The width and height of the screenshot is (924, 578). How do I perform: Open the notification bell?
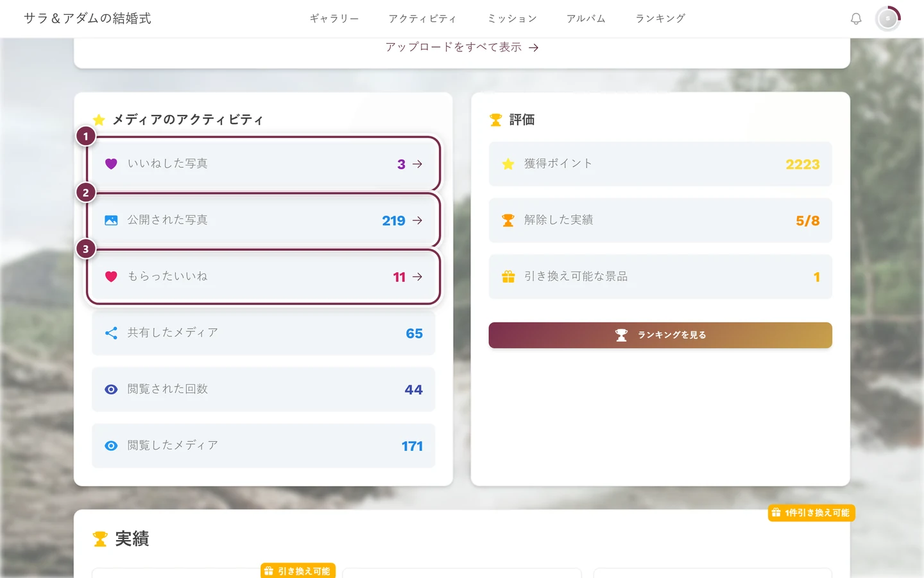pyautogui.click(x=856, y=19)
